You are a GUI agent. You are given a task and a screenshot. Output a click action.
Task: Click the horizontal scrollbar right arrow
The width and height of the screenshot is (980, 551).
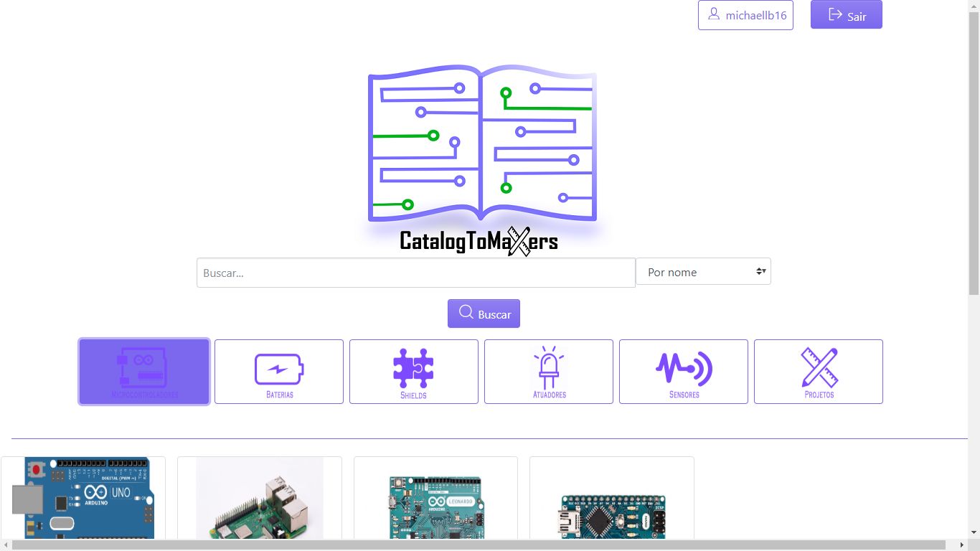(961, 545)
